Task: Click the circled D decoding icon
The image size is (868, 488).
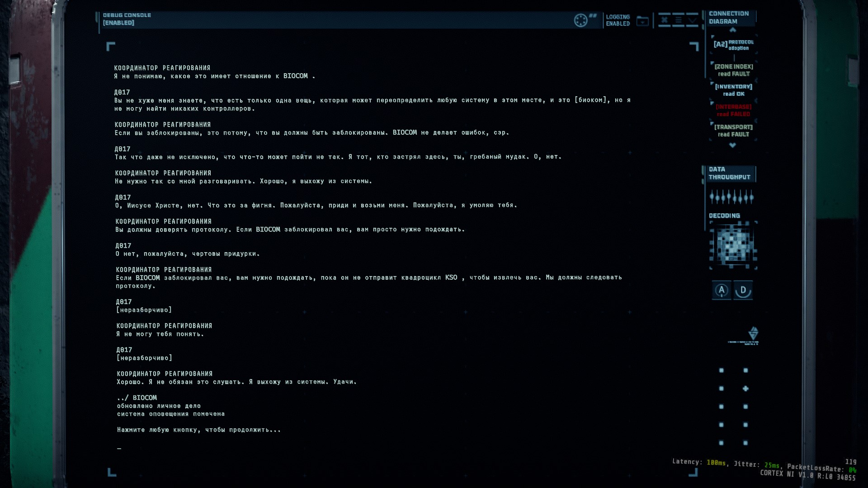Action: coord(743,290)
